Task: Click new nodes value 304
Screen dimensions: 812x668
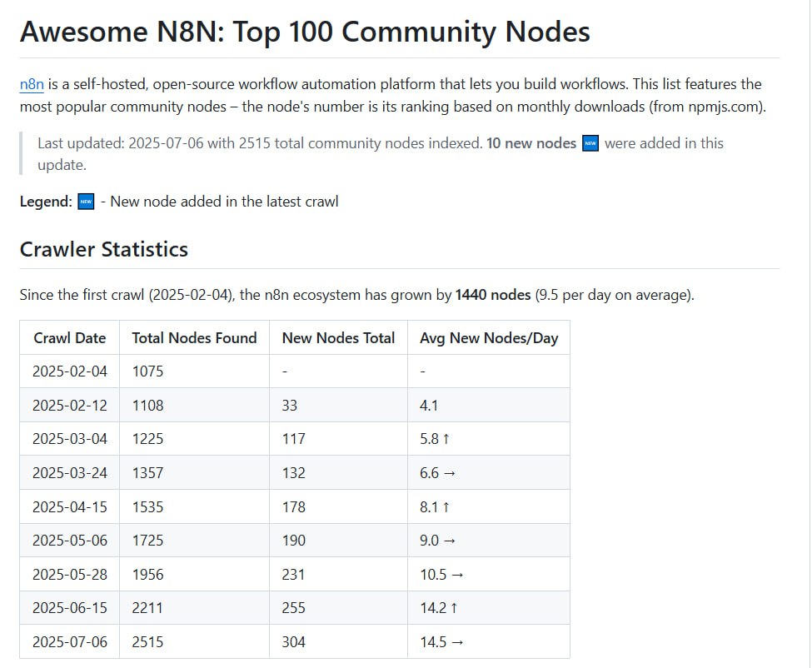Action: [x=294, y=641]
